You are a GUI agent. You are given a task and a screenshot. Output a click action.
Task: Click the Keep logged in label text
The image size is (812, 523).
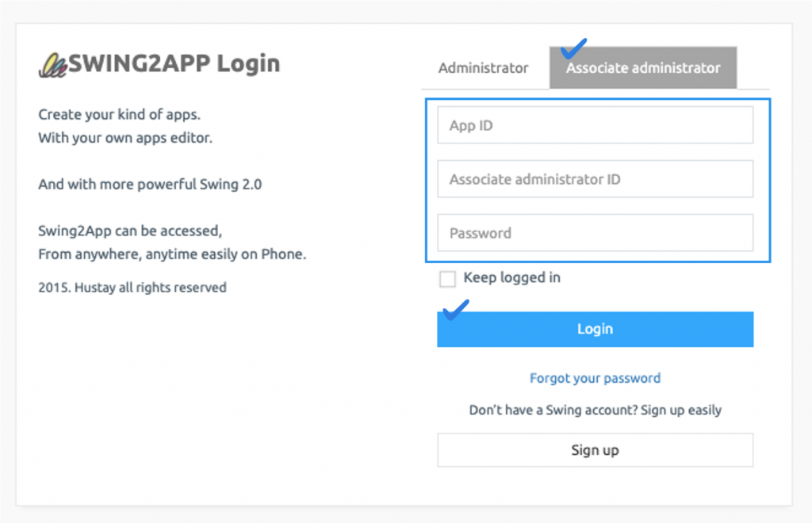(x=511, y=278)
